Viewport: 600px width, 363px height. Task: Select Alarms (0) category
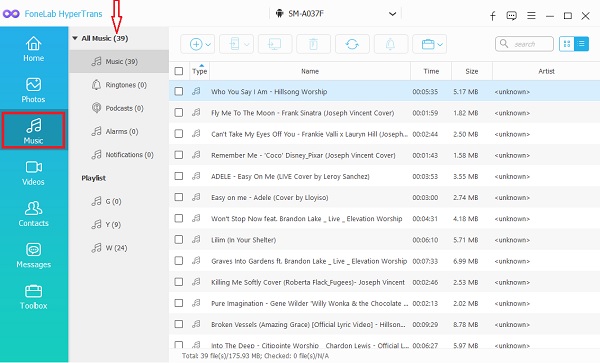tap(119, 132)
